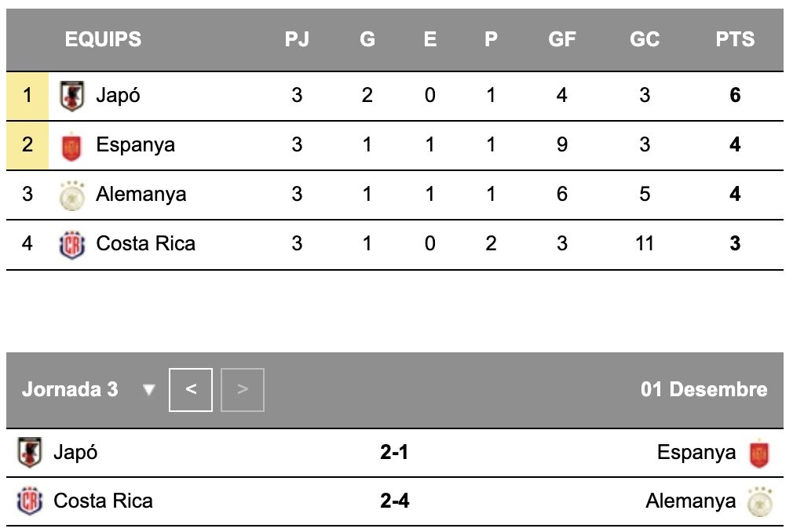
Task: Open the Alemanya team link in standings
Action: tap(141, 194)
